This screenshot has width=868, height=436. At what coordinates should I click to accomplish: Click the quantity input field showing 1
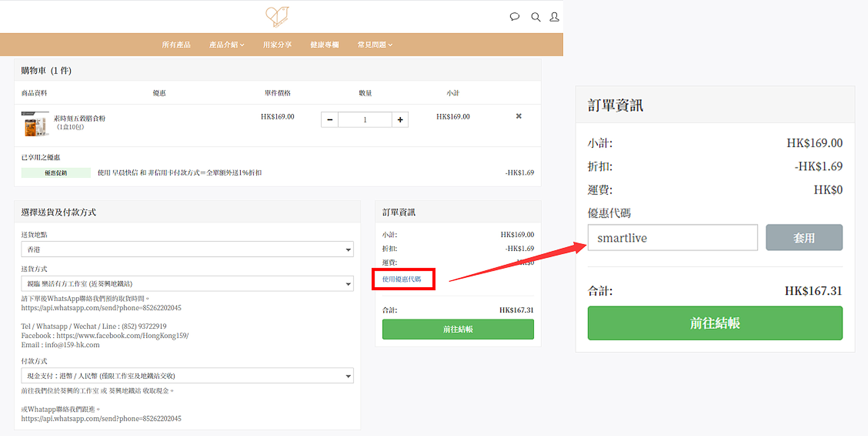click(365, 120)
